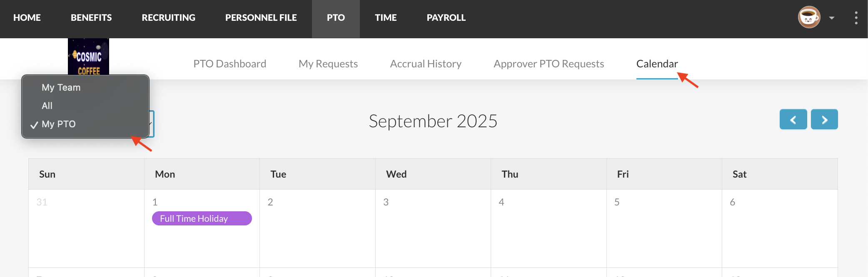Go to previous month with left arrow
This screenshot has width=868, height=277.
pos(793,120)
